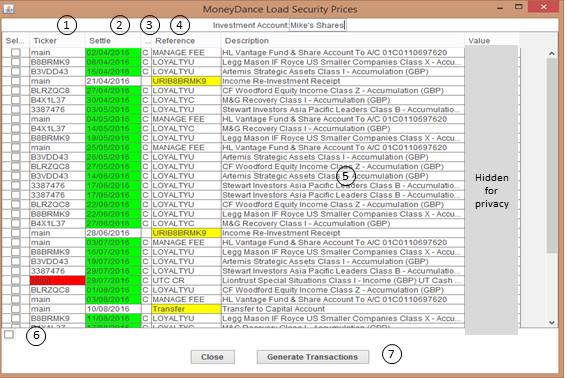Click the scrollbar down arrow
The height and width of the screenshot is (378, 567).
pyautogui.click(x=551, y=323)
